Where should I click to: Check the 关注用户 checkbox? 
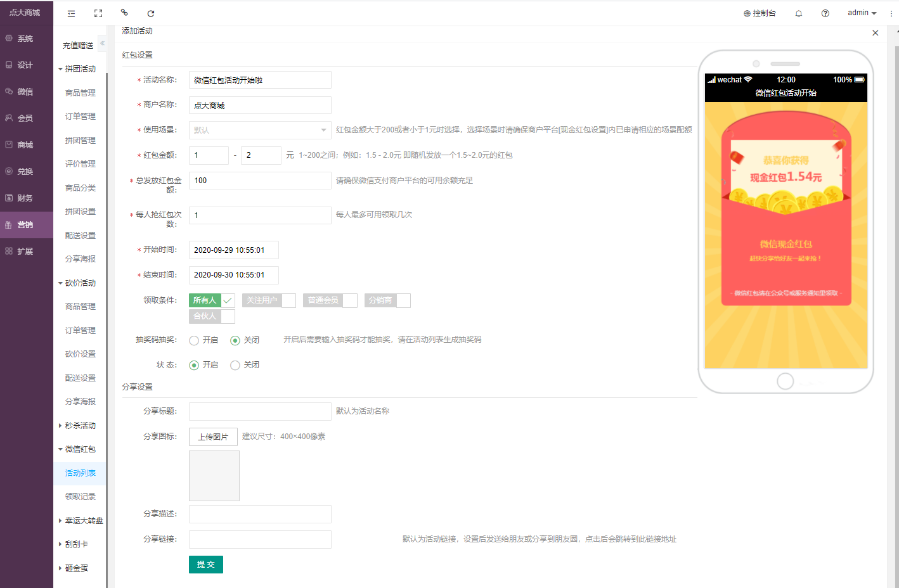269,300
